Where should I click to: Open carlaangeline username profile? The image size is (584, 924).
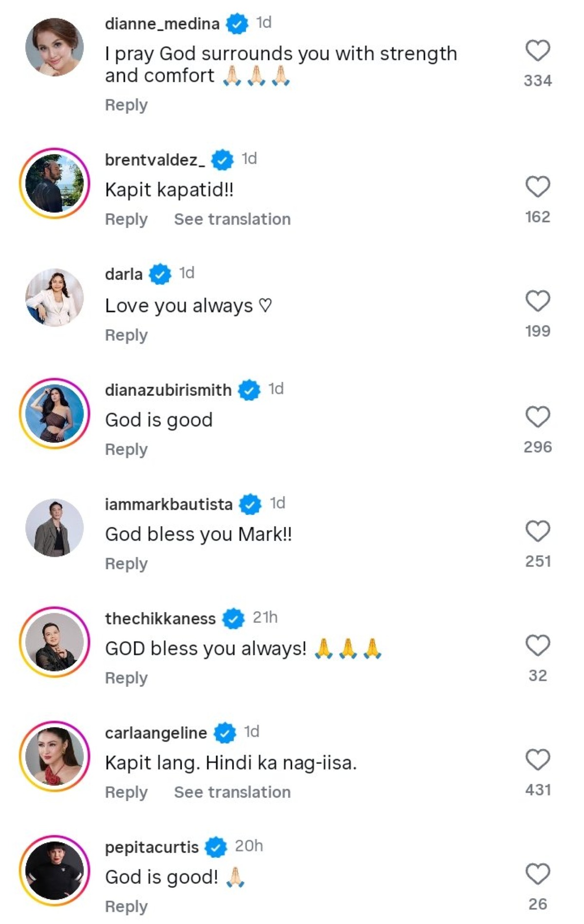click(x=156, y=733)
